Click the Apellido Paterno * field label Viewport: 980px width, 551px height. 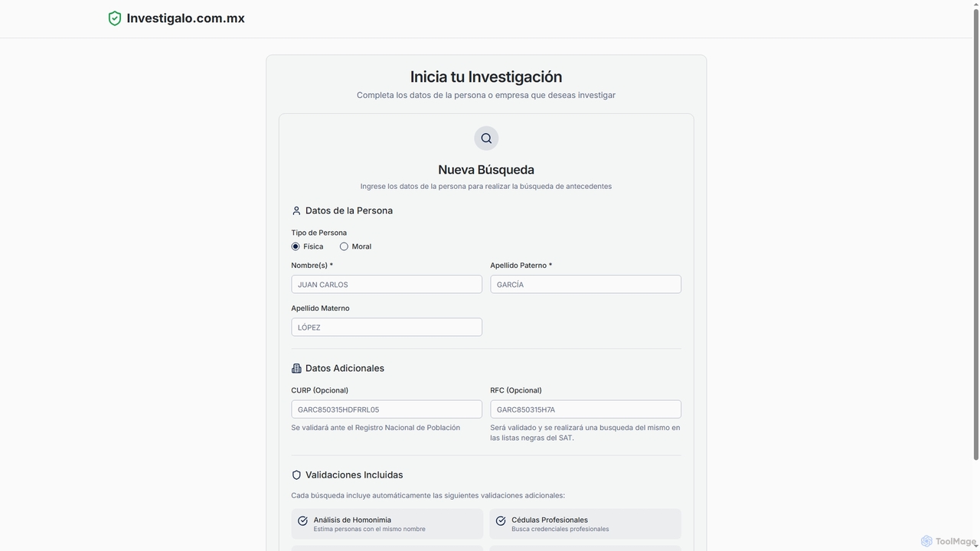point(521,266)
